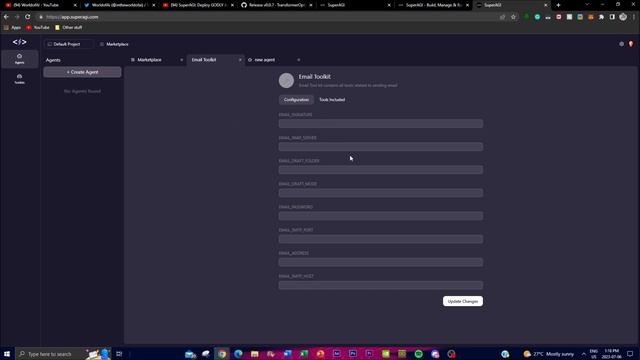Open the Apps bookmark shortcut

12,27
